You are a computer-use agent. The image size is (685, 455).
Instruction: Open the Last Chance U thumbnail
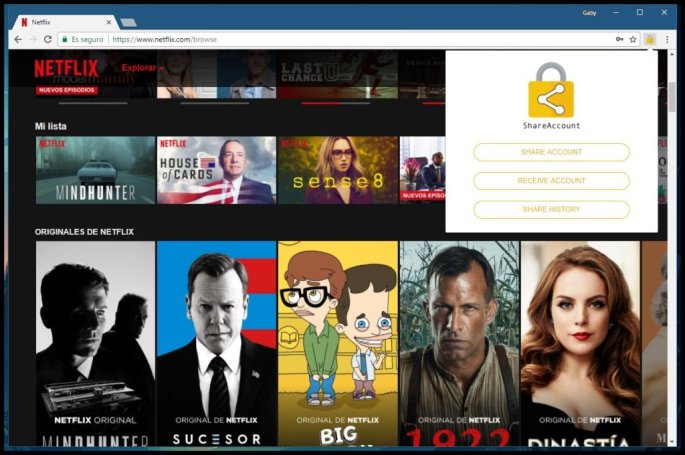(x=338, y=74)
